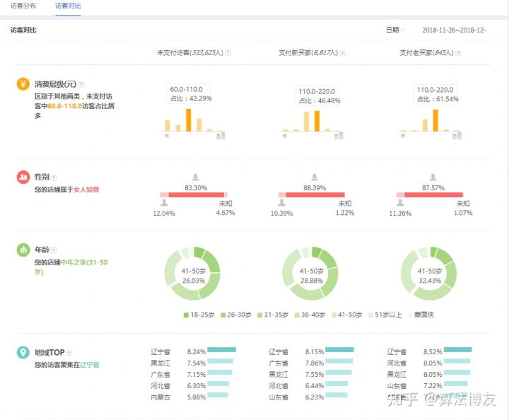This screenshot has height=420, width=509.
Task: Open help icon next to 消费层级(元)
Action: 82,84
